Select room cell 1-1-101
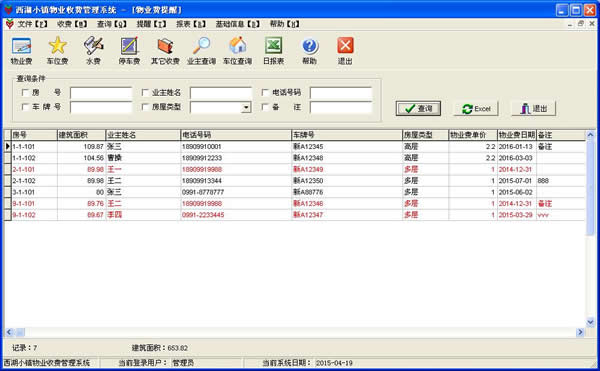 pyautogui.click(x=34, y=146)
